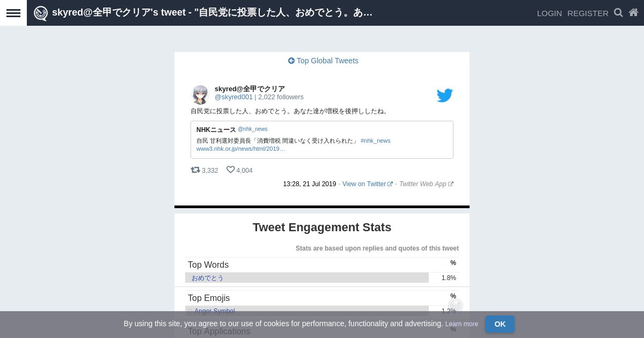Click the heart icon beside 4,004
This screenshot has width=644, height=338.
231,170
